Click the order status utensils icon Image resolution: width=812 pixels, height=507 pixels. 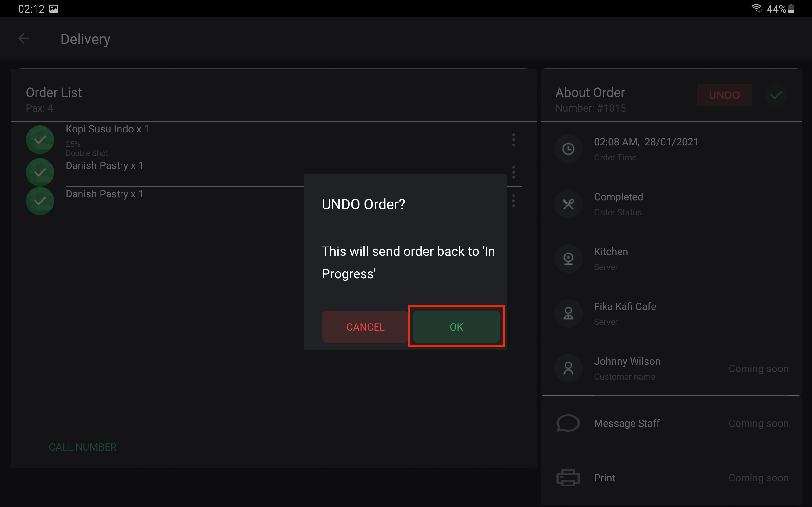click(x=568, y=204)
